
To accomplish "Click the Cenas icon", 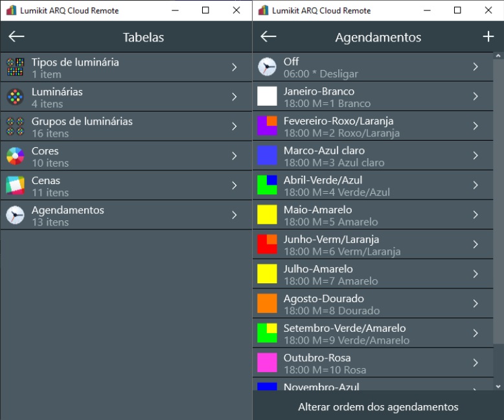I will [x=15, y=186].
